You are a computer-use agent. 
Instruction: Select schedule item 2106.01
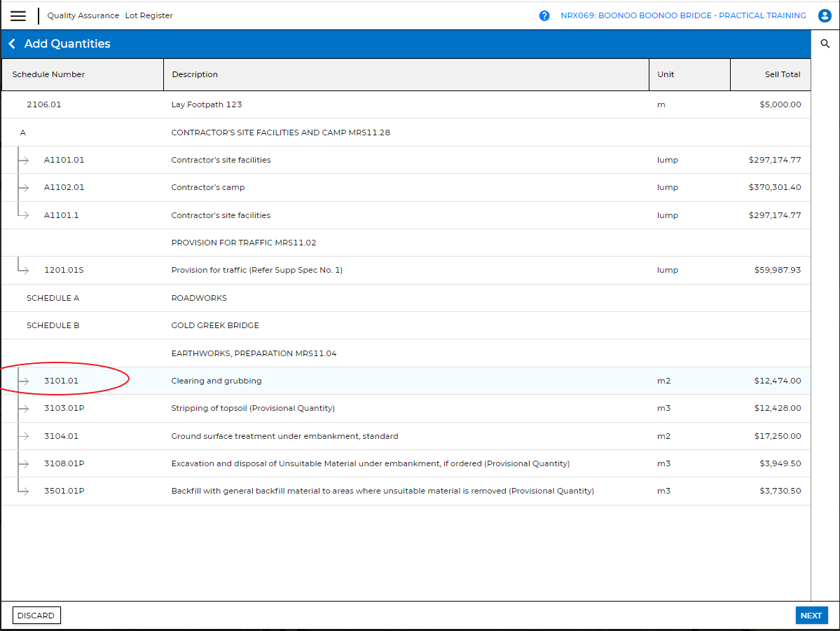(x=44, y=104)
